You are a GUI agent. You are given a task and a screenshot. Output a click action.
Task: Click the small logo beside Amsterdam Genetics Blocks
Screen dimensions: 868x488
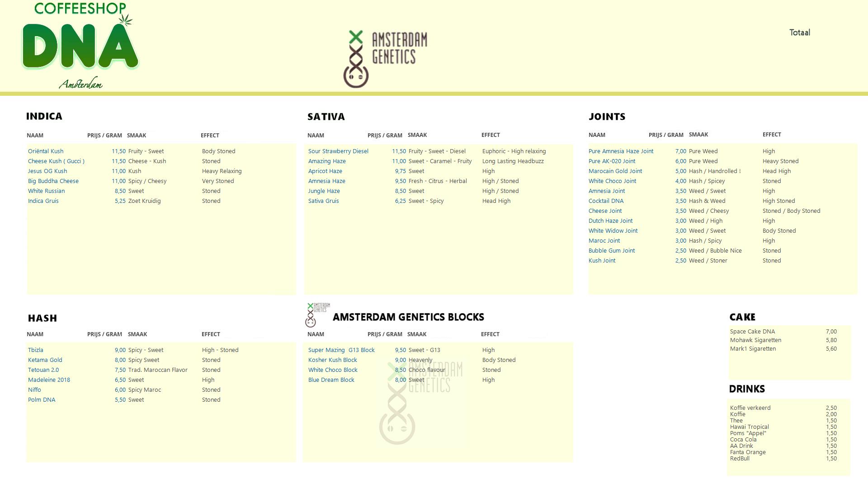(x=317, y=315)
